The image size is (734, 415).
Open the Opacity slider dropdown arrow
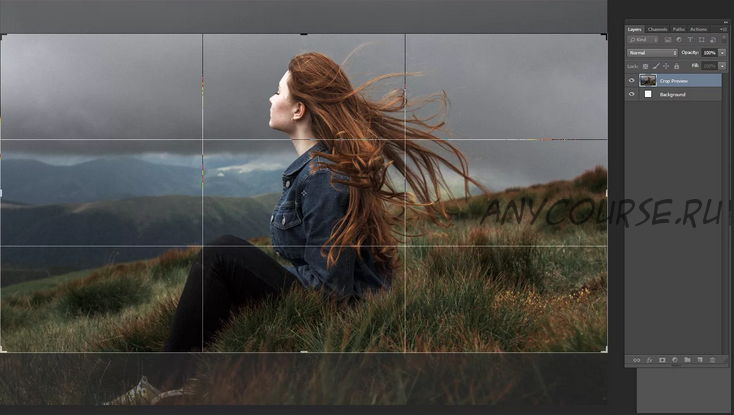click(722, 52)
